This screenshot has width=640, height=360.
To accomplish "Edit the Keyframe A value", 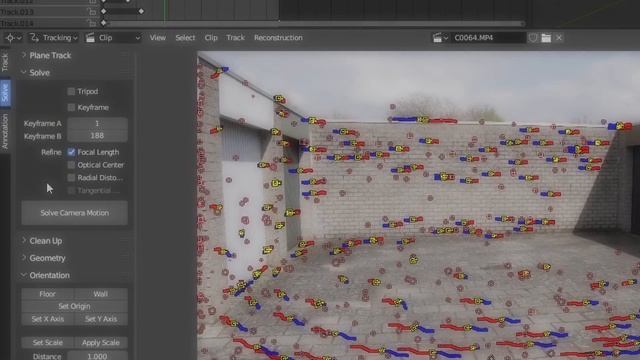I will point(97,123).
